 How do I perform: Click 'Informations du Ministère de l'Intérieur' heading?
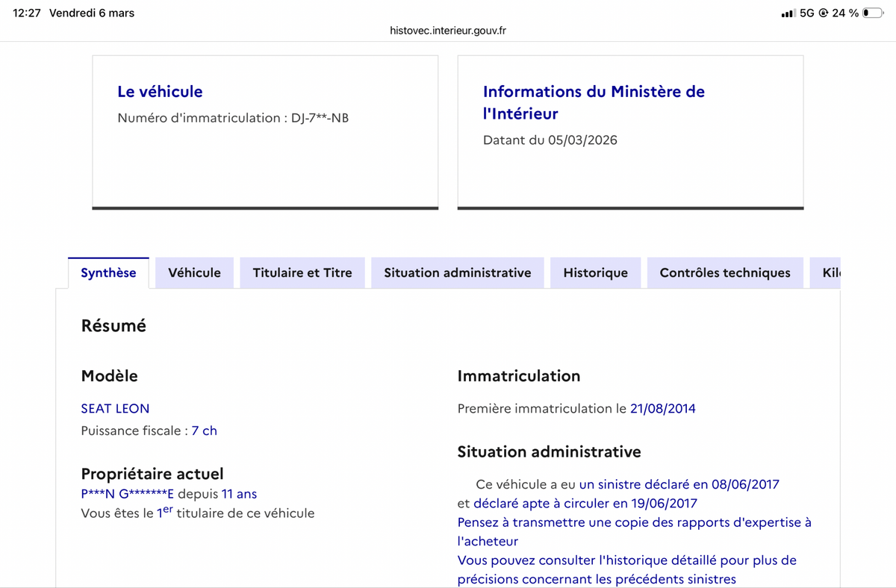(594, 102)
